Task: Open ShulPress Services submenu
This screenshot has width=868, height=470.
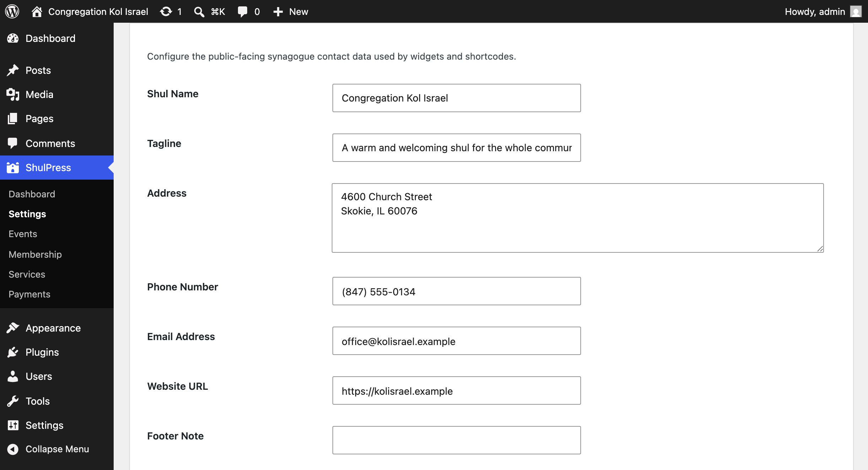Action: [x=27, y=274]
